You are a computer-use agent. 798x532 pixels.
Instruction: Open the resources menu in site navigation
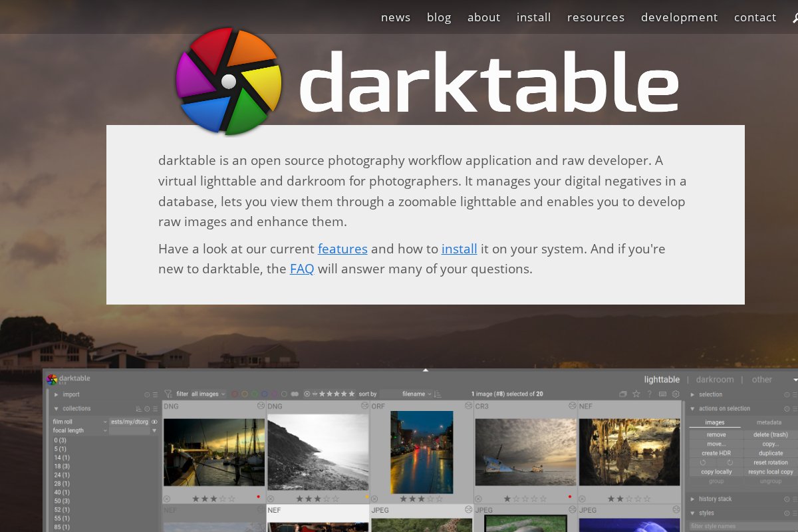595,17
